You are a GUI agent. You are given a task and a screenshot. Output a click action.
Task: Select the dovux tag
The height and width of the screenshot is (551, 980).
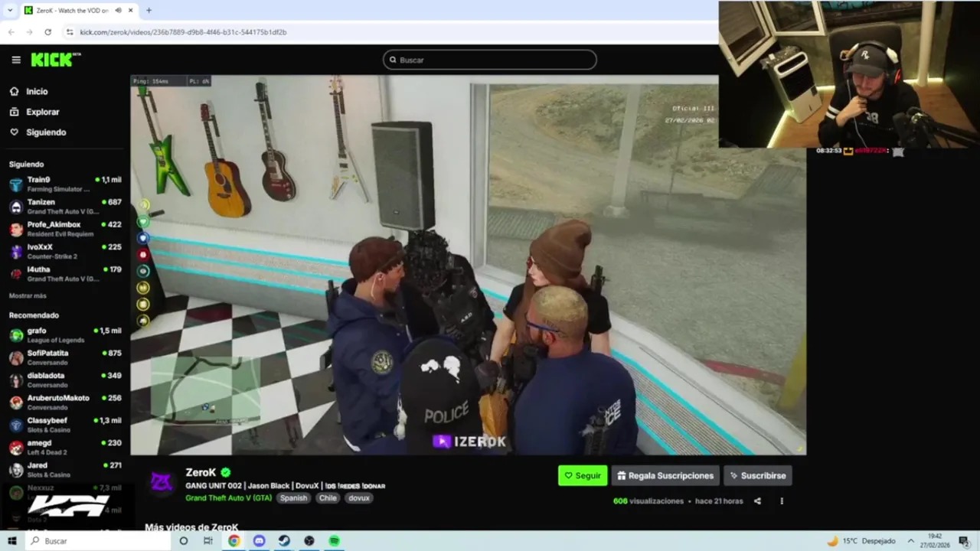click(359, 498)
